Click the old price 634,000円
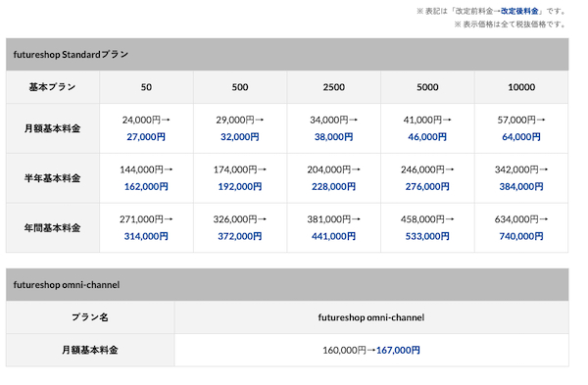This screenshot has width=588, height=385. tap(516, 218)
